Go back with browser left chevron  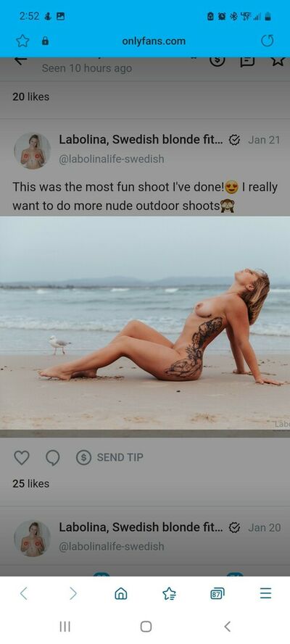click(24, 593)
